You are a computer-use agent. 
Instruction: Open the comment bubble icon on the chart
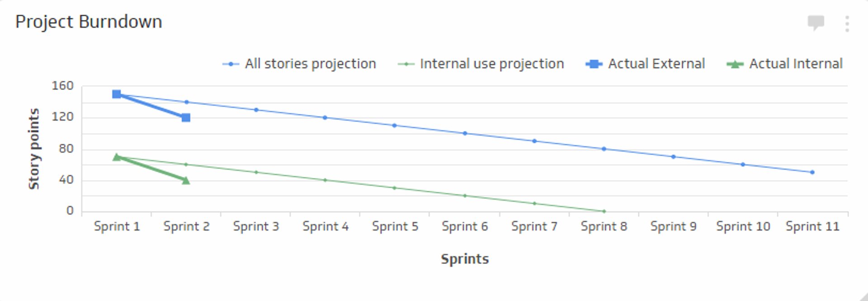pyautogui.click(x=816, y=23)
